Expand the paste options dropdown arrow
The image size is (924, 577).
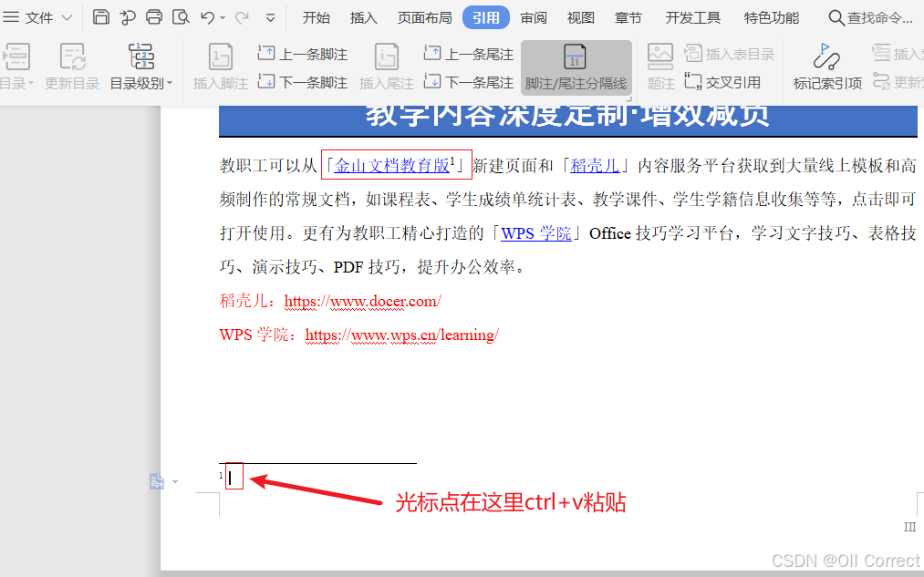click(175, 481)
